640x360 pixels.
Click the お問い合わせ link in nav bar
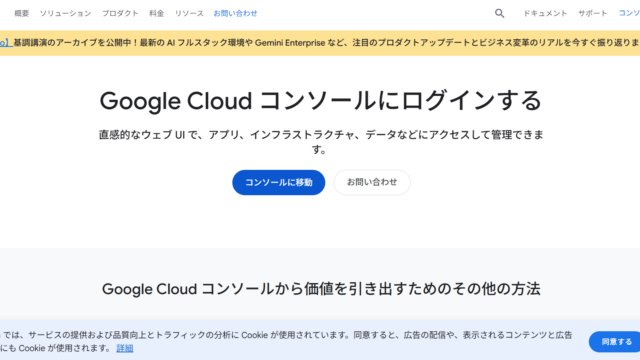(236, 13)
